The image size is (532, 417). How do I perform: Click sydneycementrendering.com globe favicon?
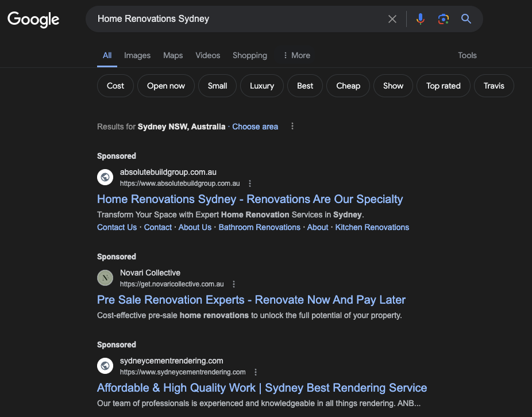tap(105, 366)
